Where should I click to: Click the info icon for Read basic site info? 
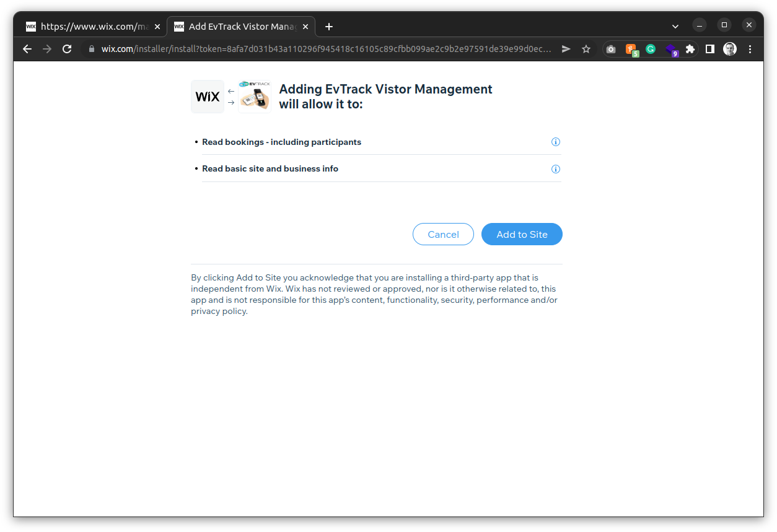(556, 169)
